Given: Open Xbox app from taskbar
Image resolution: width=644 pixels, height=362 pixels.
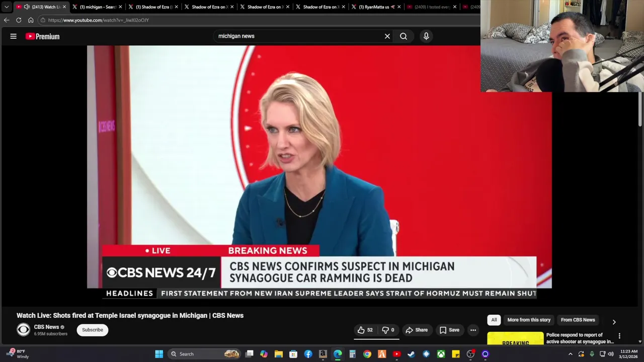Looking at the screenshot, I should point(441,354).
